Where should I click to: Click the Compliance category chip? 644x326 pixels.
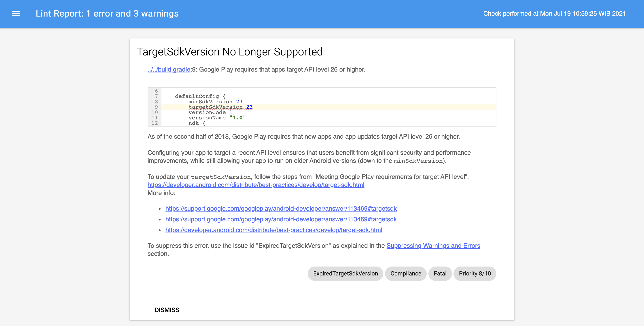405,273
